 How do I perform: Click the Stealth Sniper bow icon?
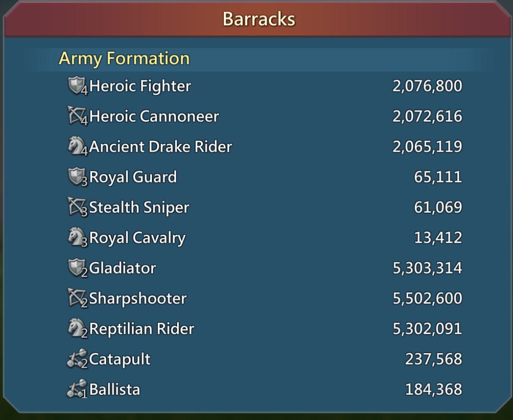(x=78, y=207)
